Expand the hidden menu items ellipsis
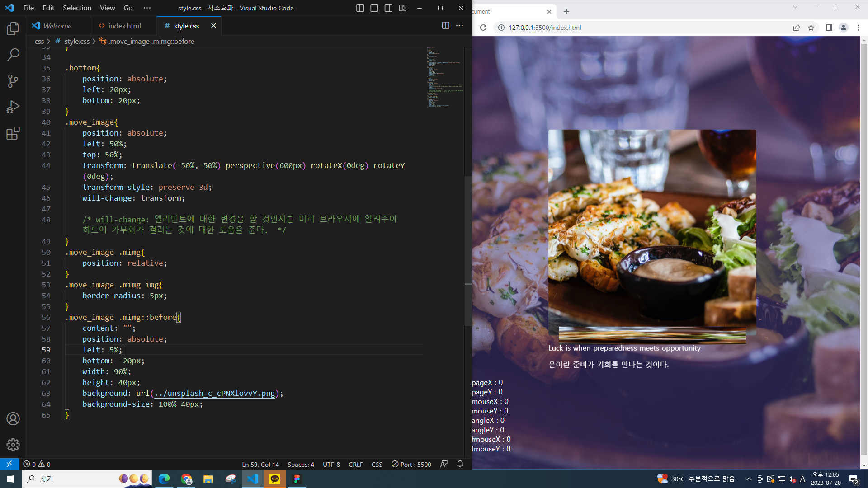 click(147, 8)
